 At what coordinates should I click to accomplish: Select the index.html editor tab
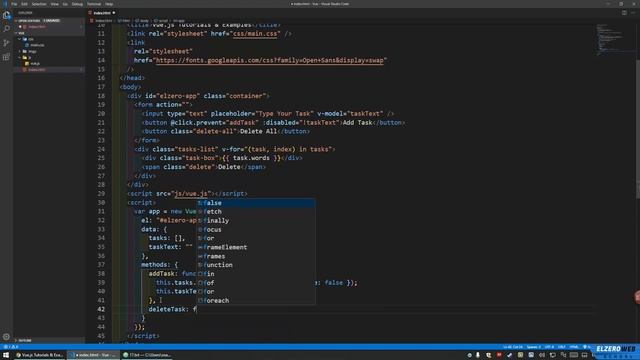pyautogui.click(x=102, y=13)
